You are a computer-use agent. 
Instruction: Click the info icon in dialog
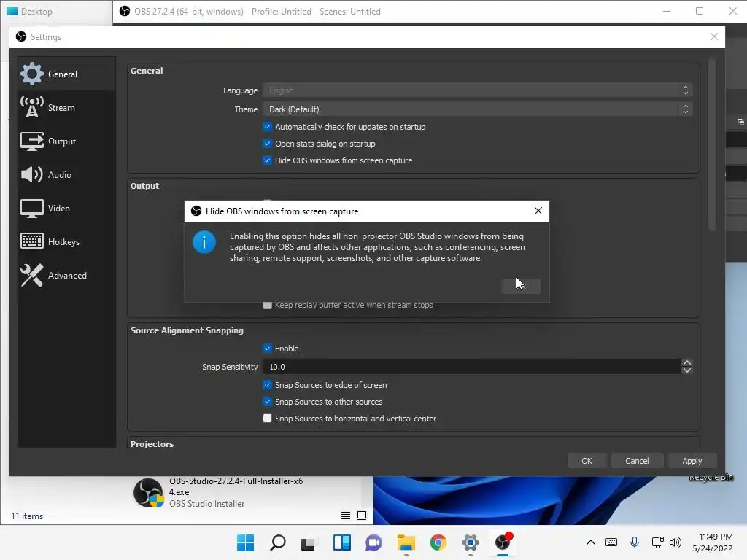pos(204,242)
